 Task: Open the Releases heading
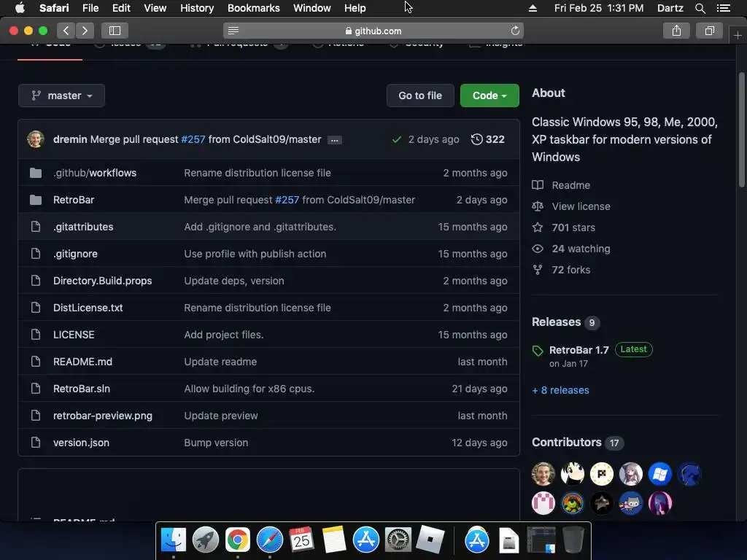(x=557, y=322)
